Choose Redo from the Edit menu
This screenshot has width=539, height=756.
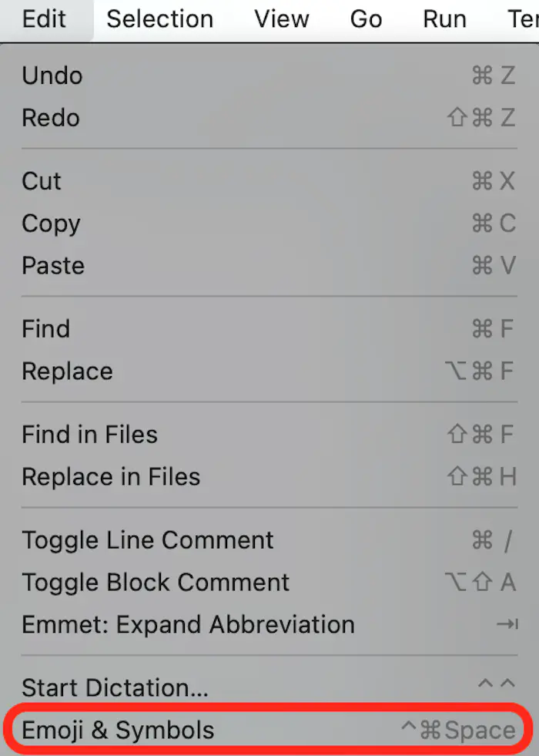[51, 118]
